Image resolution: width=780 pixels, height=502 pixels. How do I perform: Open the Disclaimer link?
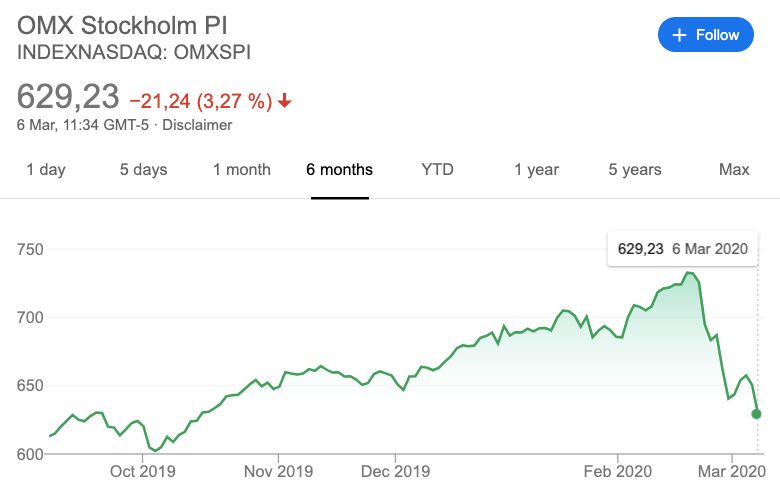pyautogui.click(x=197, y=125)
